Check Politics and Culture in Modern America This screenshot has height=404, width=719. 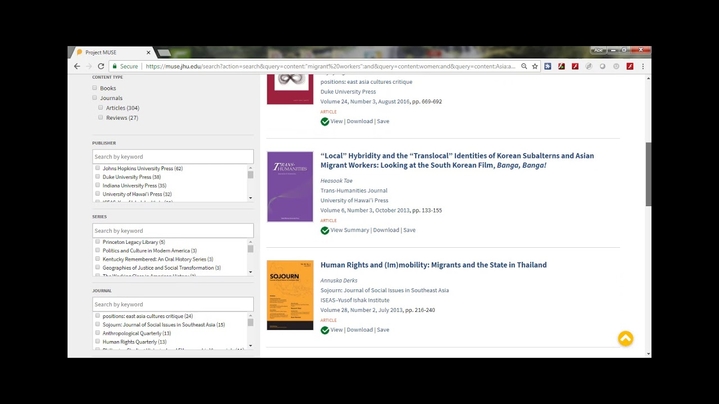coord(97,250)
